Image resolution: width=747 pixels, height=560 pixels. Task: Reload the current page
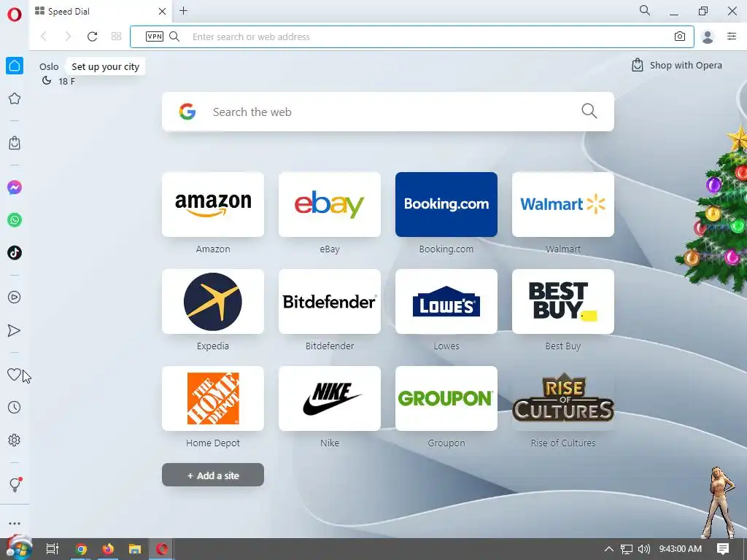(93, 36)
